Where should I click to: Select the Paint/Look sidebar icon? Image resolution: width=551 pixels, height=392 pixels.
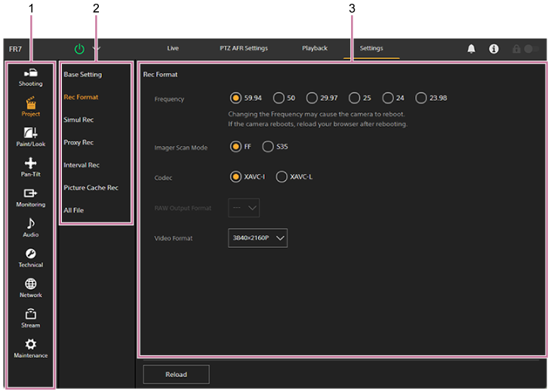pyautogui.click(x=31, y=137)
